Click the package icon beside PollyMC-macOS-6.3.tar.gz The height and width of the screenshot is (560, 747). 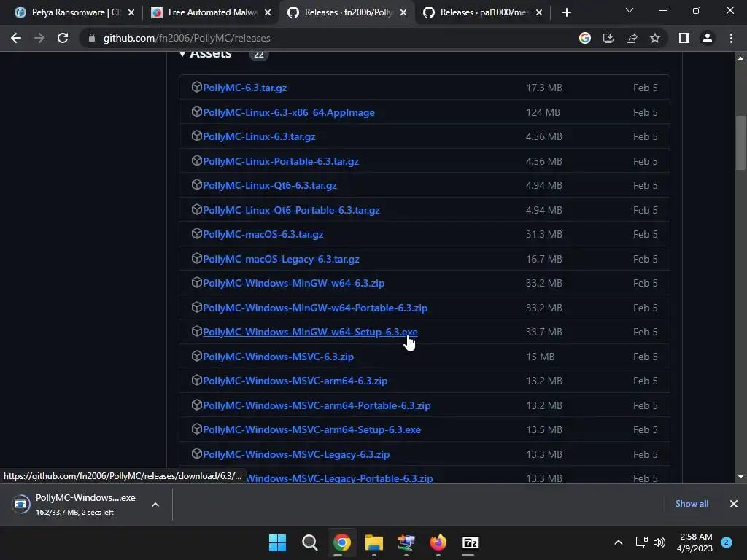(197, 233)
